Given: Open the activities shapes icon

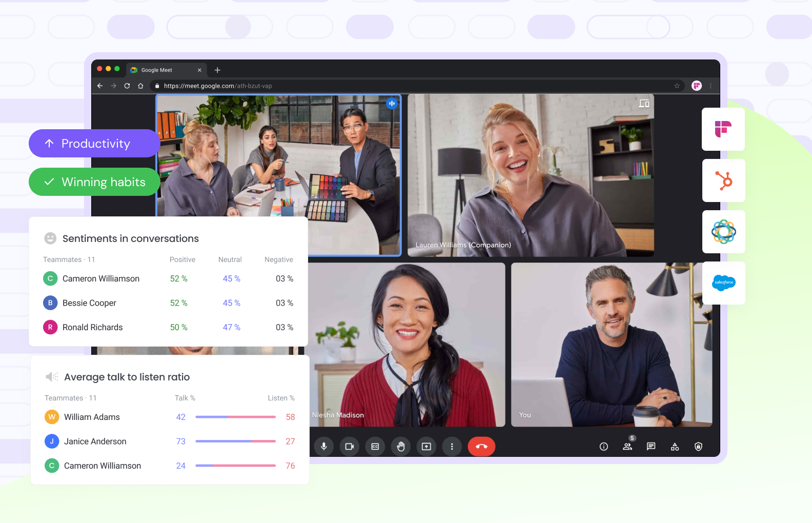Looking at the screenshot, I should coord(675,447).
